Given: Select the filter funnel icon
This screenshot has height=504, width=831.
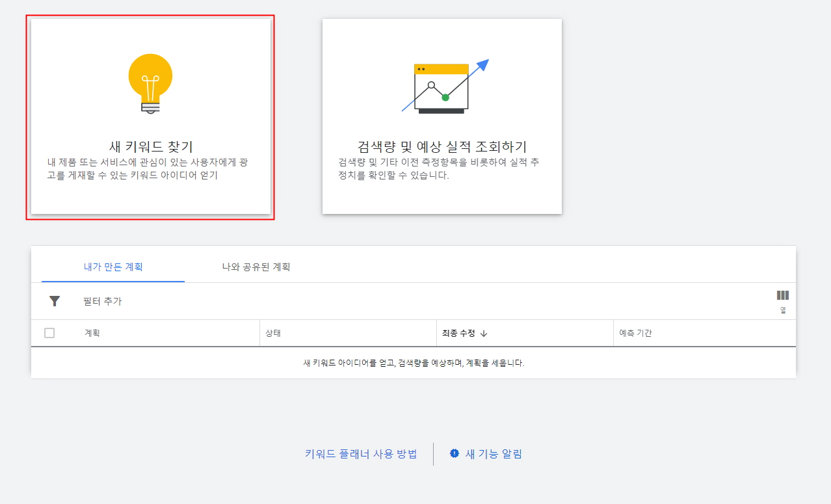Looking at the screenshot, I should pos(55,300).
